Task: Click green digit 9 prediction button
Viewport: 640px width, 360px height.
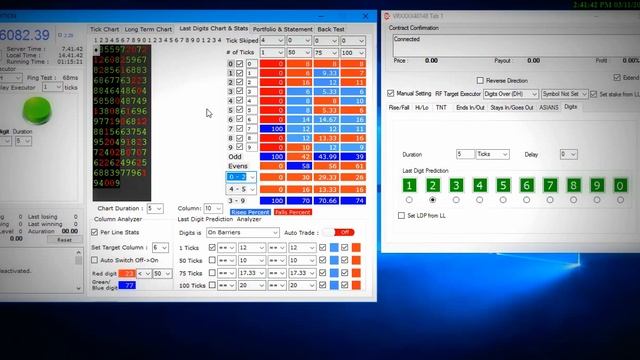Action: pos(597,186)
